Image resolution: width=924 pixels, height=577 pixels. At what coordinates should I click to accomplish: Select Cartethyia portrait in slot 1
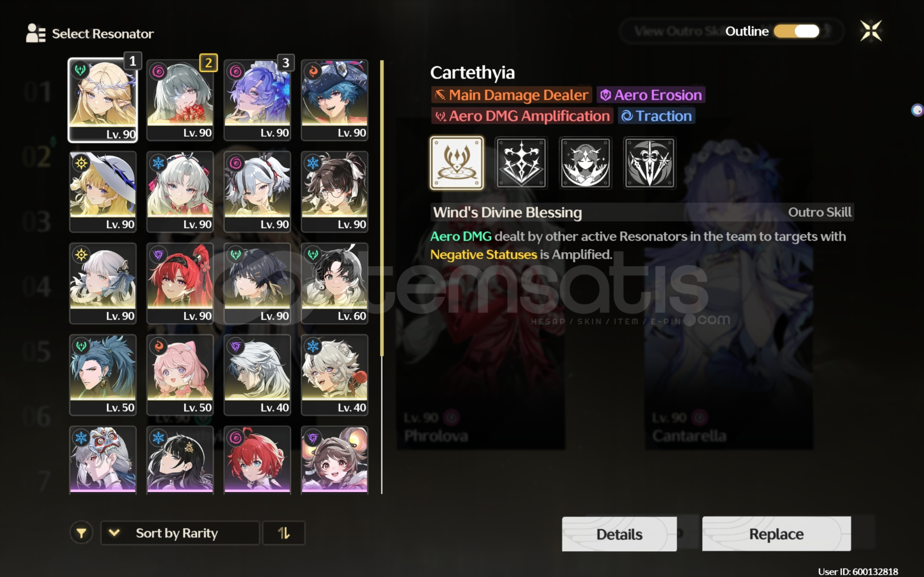tap(103, 100)
